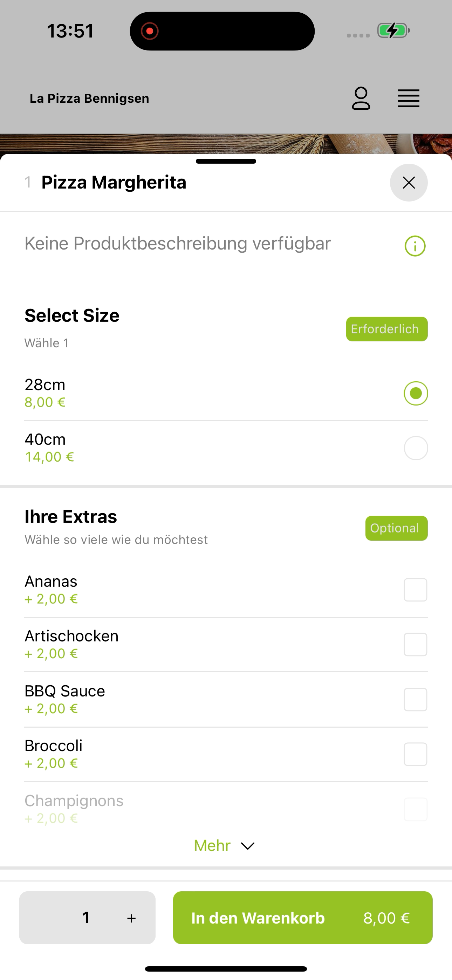Screen dimensions: 452x980
Task: Add pizza with In den Warenkorb
Action: pyautogui.click(x=303, y=918)
